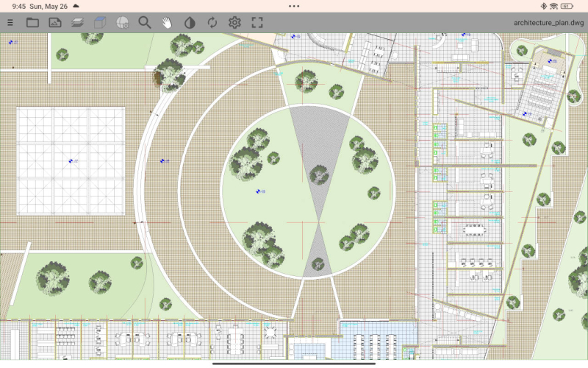Click the architecture_plan.dwg file name

pyautogui.click(x=549, y=23)
